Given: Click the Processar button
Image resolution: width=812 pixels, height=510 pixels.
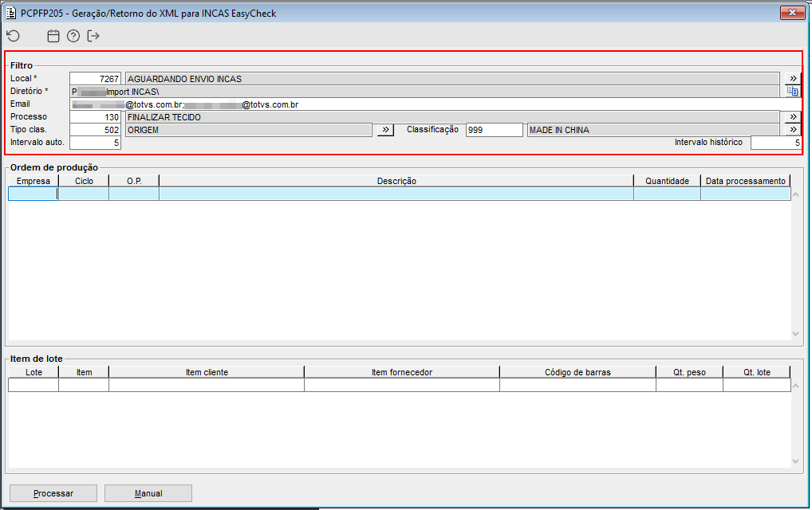Looking at the screenshot, I should tap(53, 493).
